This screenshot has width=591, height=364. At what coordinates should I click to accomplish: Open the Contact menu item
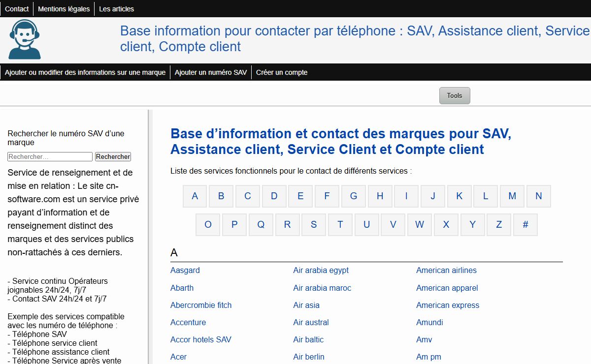coord(17,9)
